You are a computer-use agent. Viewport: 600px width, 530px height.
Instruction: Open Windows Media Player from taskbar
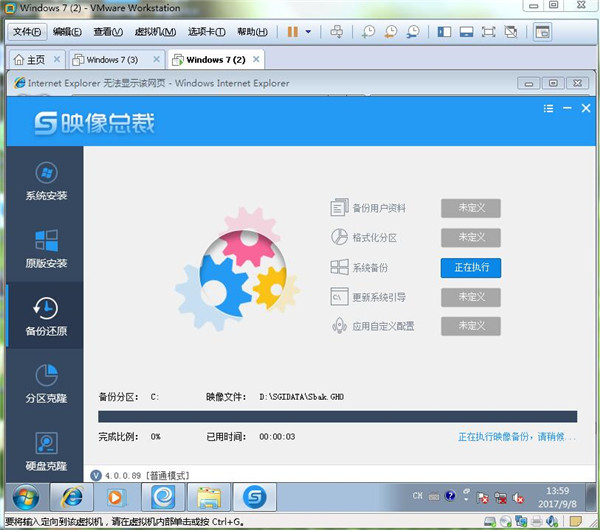115,497
